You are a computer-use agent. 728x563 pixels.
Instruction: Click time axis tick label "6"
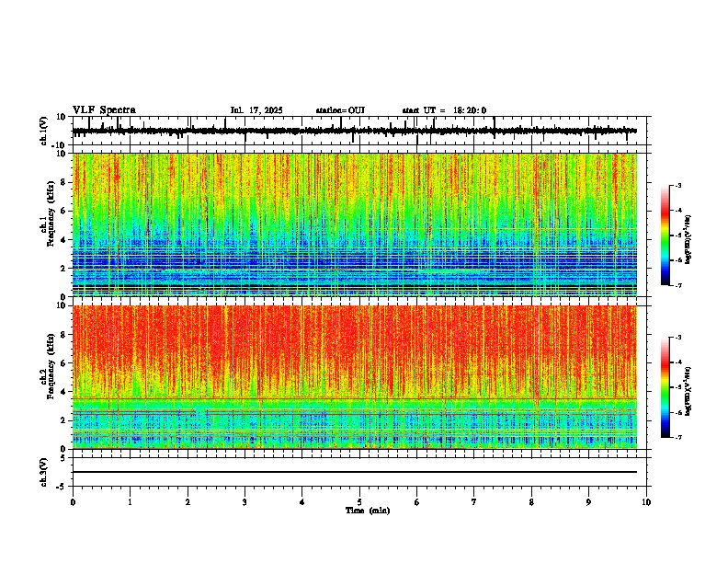click(417, 502)
